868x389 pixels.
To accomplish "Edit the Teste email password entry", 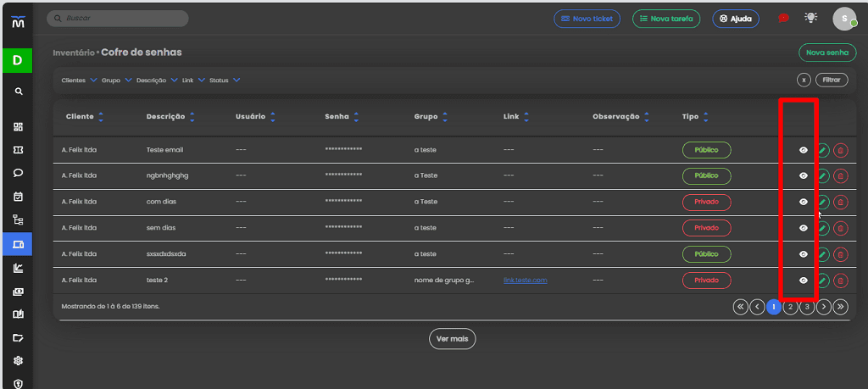I will [822, 150].
